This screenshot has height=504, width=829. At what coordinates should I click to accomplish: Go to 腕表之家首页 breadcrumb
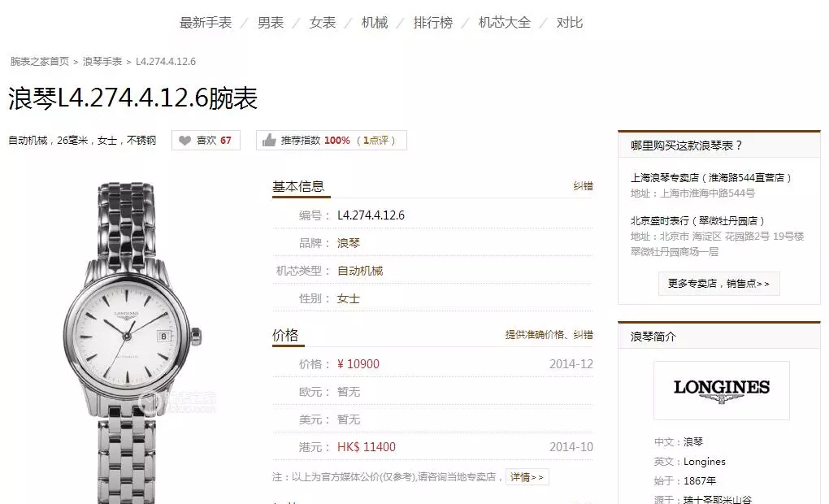click(40, 61)
